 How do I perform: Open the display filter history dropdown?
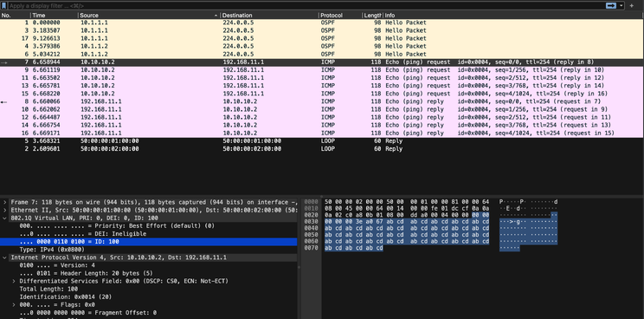click(x=621, y=6)
